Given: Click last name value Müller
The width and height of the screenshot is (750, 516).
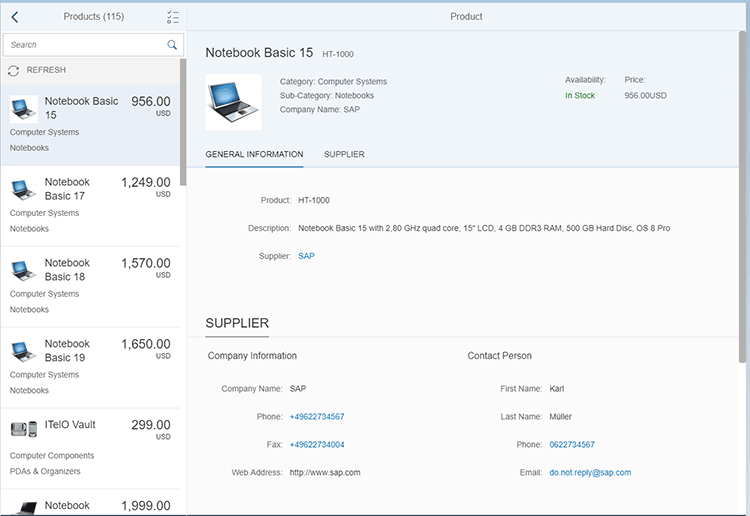Looking at the screenshot, I should (x=561, y=417).
